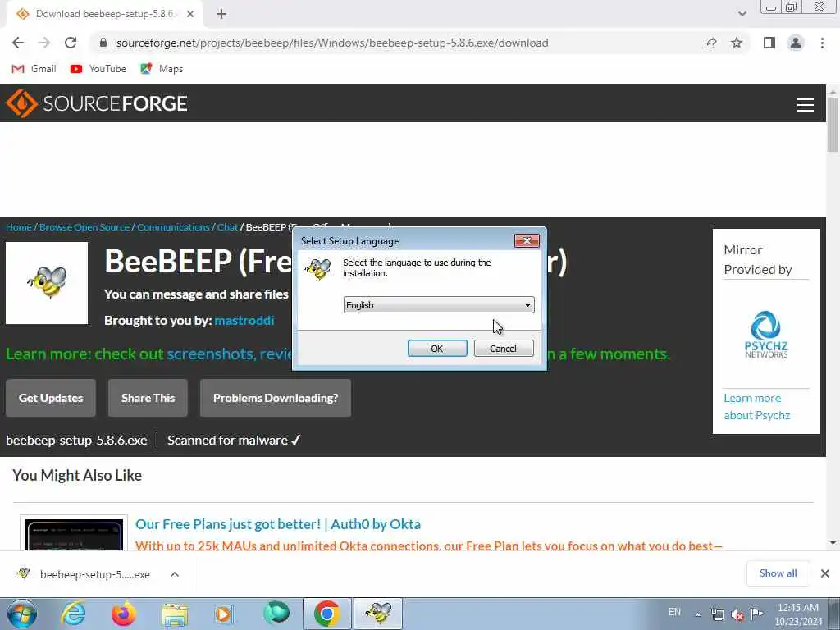Viewport: 840px width, 630px height.
Task: Open a new browser tab
Action: [221, 15]
